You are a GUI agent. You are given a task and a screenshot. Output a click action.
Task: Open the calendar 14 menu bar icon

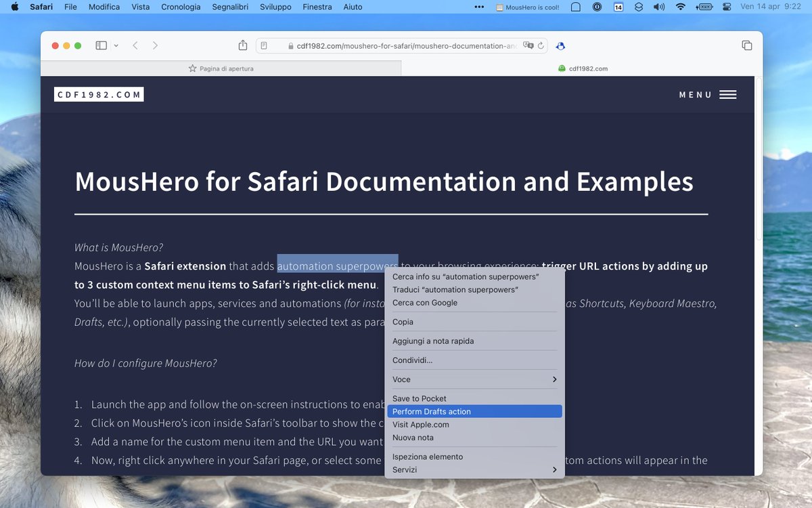click(618, 7)
